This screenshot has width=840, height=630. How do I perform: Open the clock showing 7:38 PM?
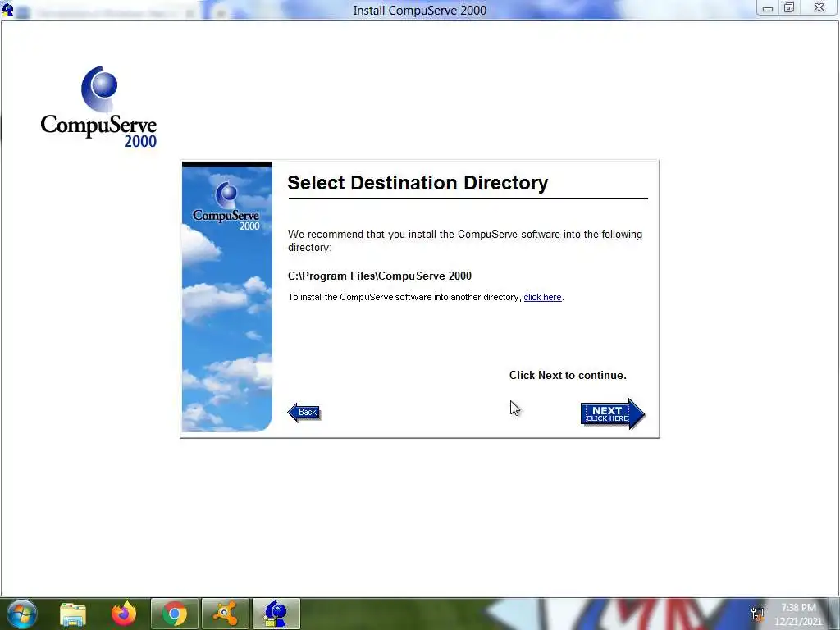[x=798, y=614]
